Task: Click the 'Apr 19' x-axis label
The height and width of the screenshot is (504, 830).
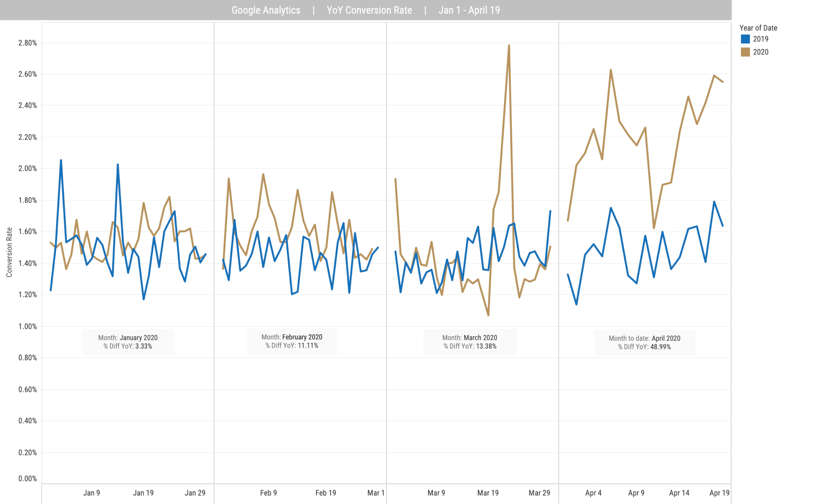Action: [719, 493]
